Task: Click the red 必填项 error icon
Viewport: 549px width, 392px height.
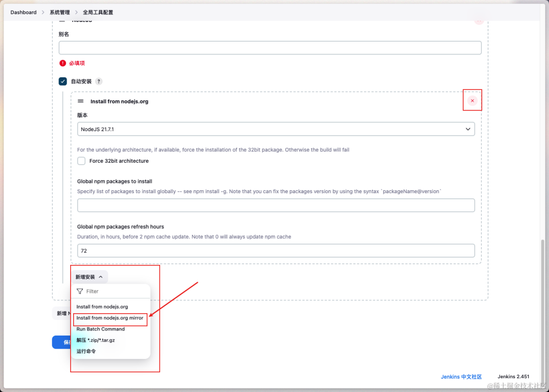Action: pos(63,63)
